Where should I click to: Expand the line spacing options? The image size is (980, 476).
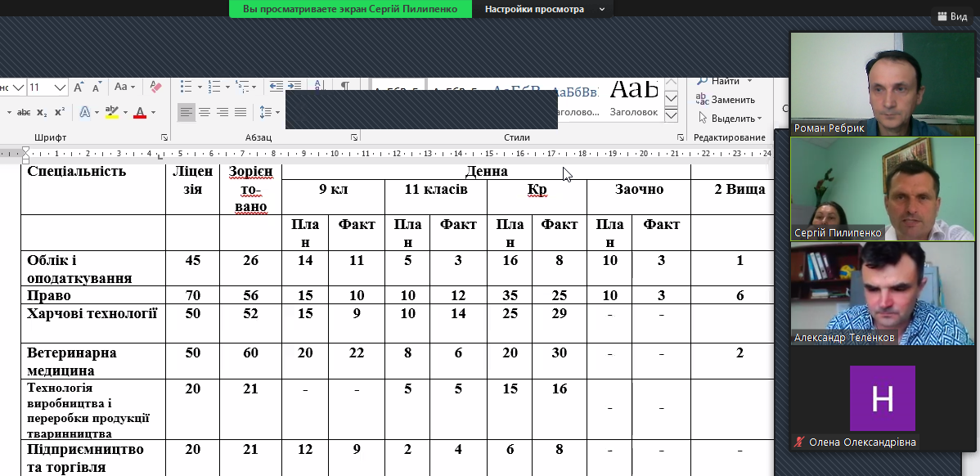point(277,112)
